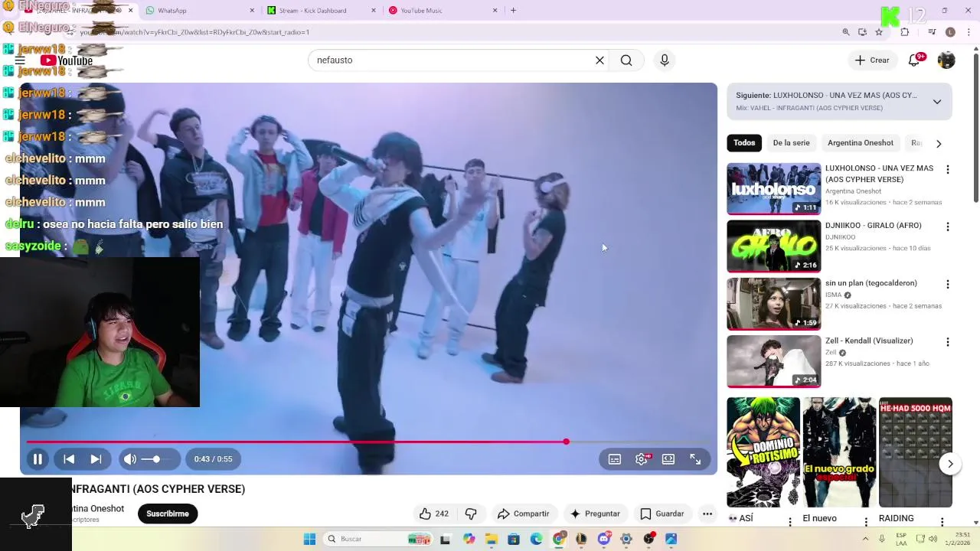Image resolution: width=980 pixels, height=551 pixels.
Task: Dislike the video
Action: pos(471,514)
